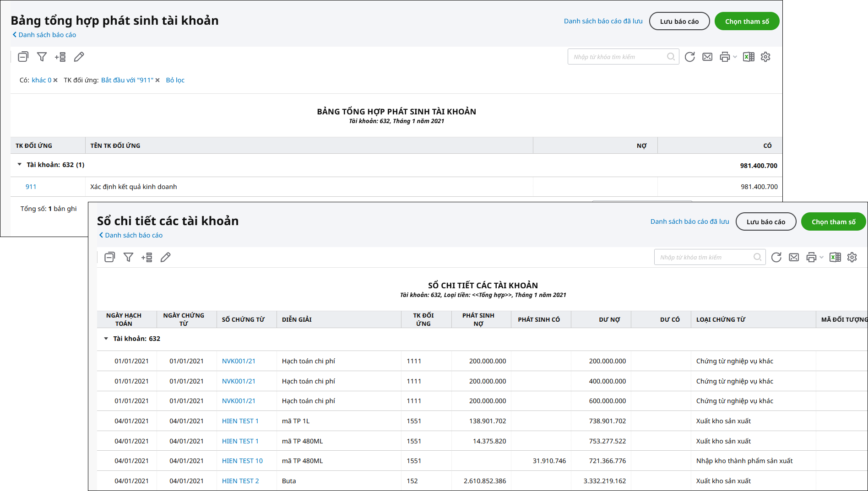Collapse the "Tài khoản: 632 (1)" group

click(x=20, y=164)
